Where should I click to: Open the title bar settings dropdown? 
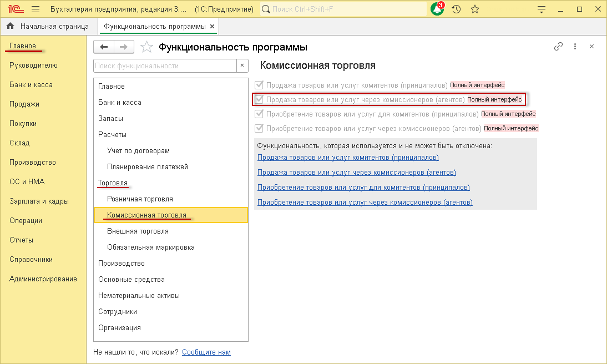[543, 9]
